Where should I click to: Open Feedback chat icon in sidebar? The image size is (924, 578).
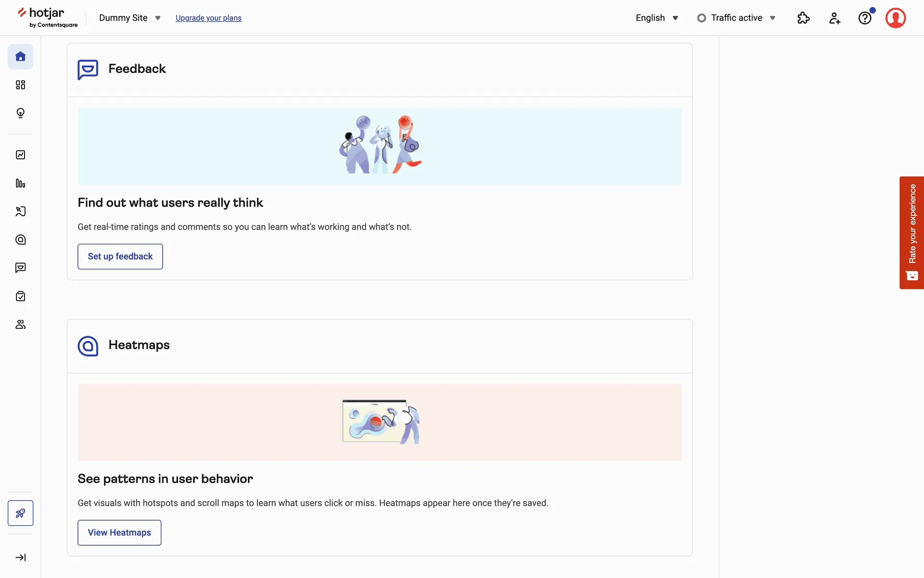[x=20, y=268]
